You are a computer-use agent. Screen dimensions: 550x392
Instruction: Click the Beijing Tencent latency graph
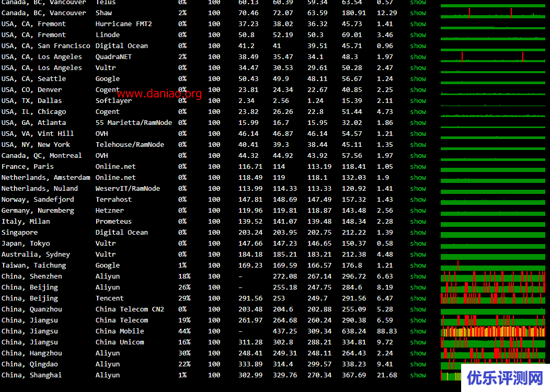pyautogui.click(x=493, y=298)
